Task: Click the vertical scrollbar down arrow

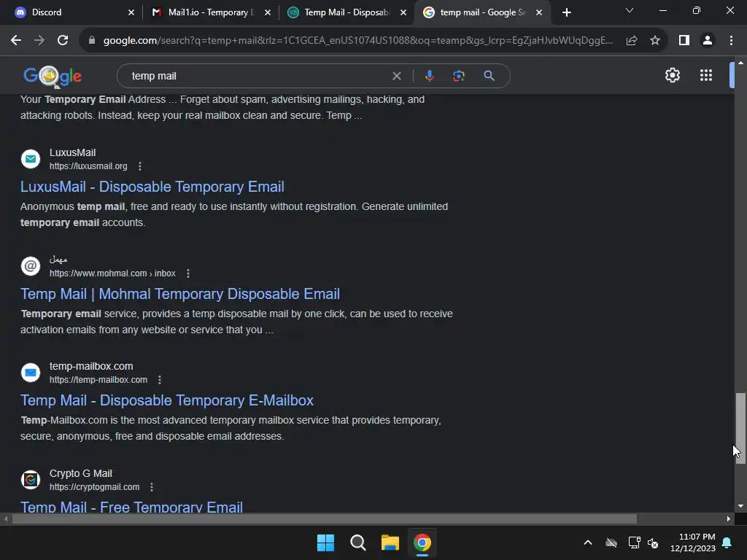Action: click(740, 506)
